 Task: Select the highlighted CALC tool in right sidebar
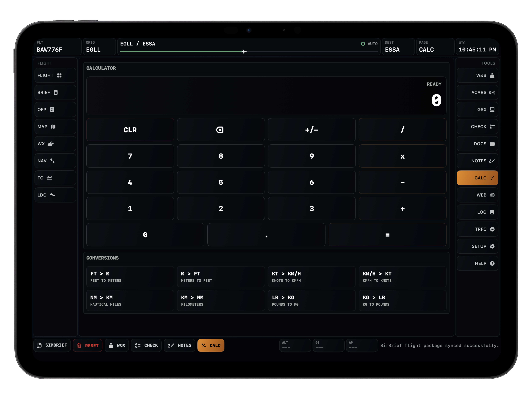pyautogui.click(x=477, y=178)
